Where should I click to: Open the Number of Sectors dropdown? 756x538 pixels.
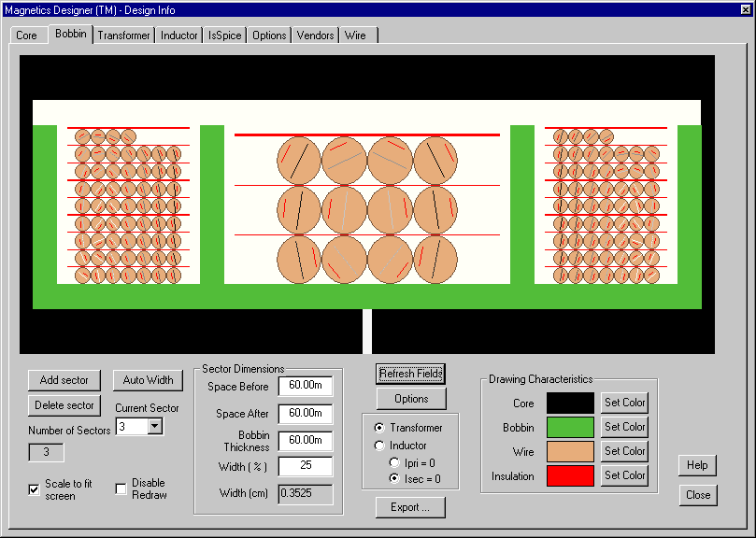pos(137,427)
